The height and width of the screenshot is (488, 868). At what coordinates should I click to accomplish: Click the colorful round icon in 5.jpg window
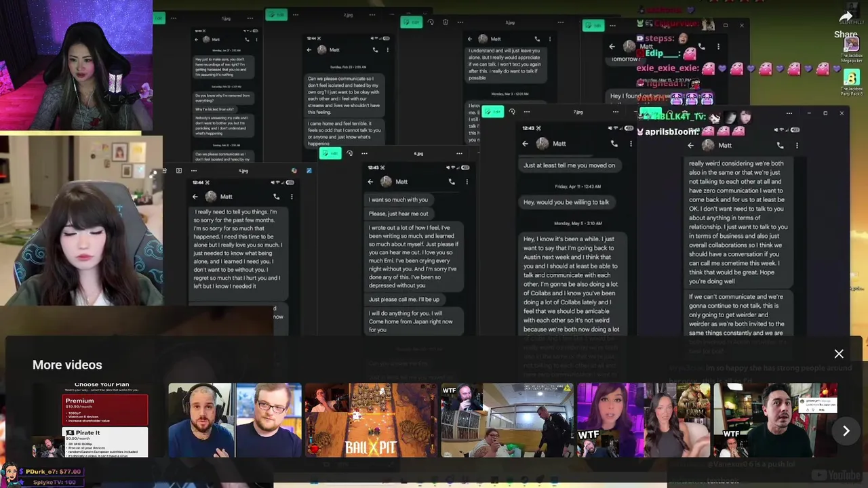[294, 171]
